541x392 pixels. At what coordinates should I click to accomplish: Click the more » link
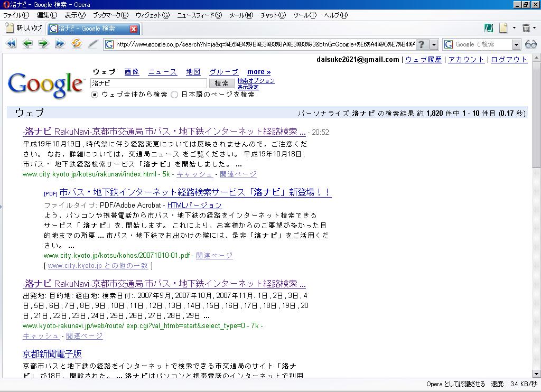tap(259, 72)
